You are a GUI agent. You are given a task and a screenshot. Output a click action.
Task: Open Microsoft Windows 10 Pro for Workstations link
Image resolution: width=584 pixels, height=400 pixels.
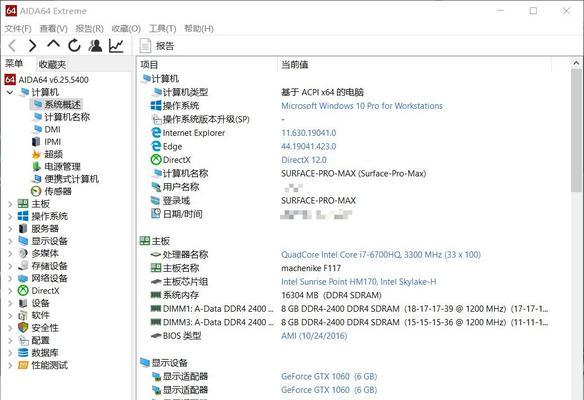362,106
